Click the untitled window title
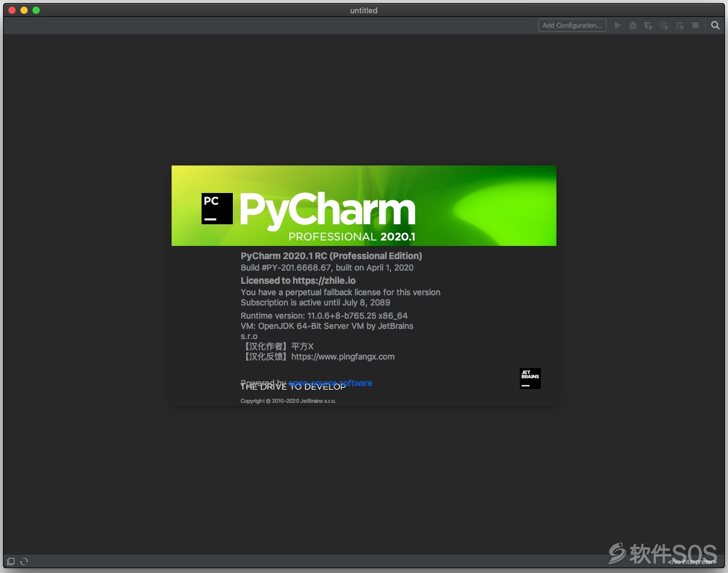This screenshot has width=728, height=573. click(364, 10)
